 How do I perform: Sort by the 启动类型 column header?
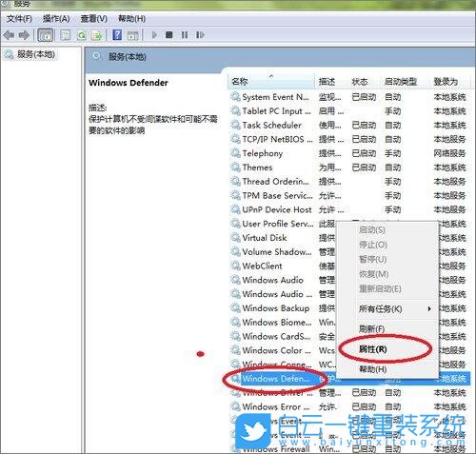pos(406,82)
